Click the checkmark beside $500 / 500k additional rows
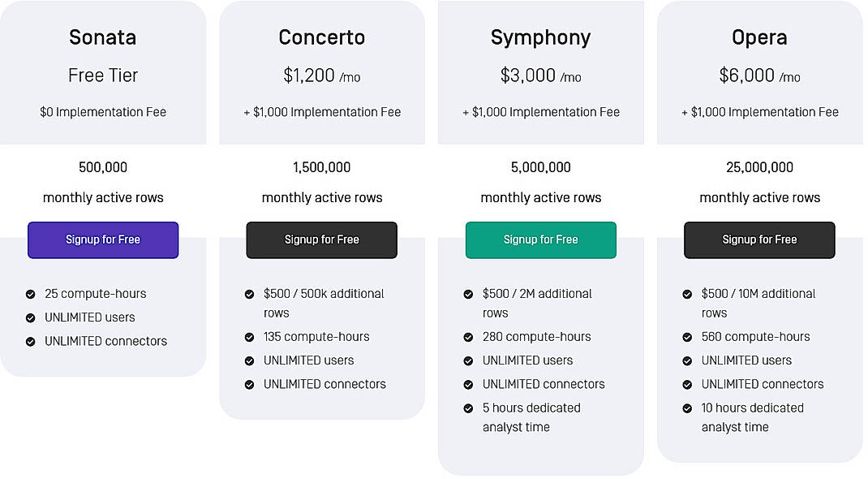 pos(248,294)
